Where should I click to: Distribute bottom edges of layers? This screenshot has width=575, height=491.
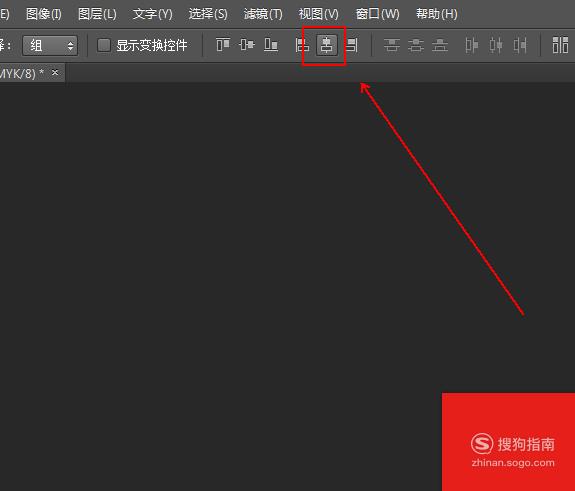[440, 45]
